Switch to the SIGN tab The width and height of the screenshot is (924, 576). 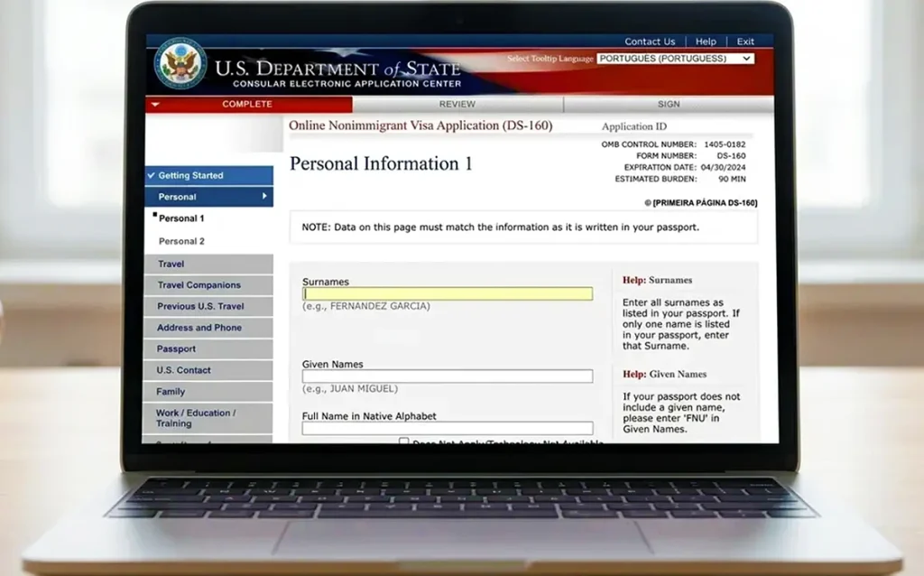pyautogui.click(x=669, y=105)
